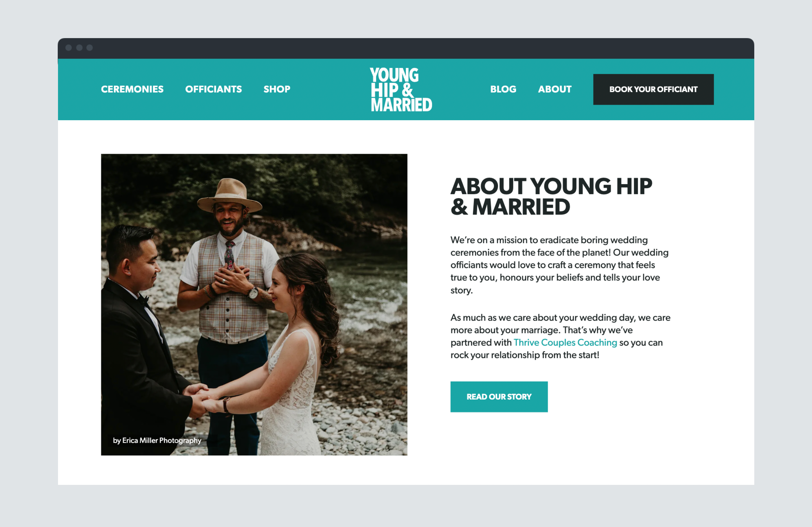
Task: Click the dark browser title bar
Action: point(406,48)
